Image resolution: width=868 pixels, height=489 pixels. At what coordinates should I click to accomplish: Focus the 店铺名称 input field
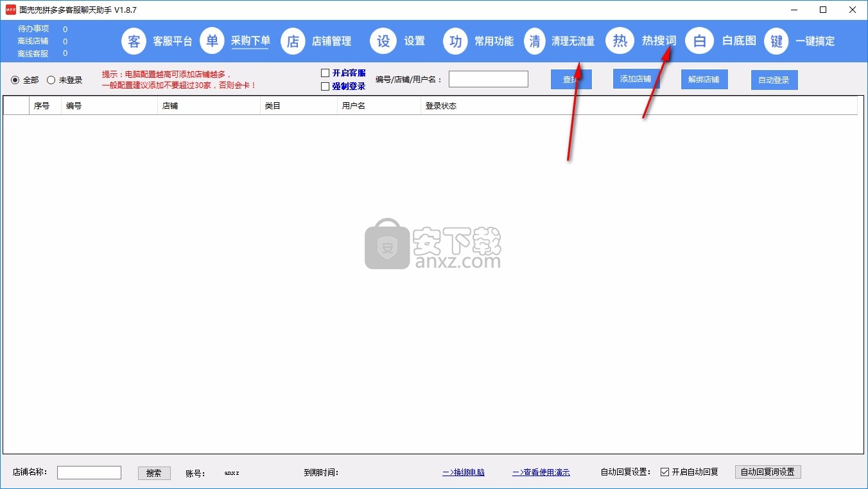click(x=89, y=472)
